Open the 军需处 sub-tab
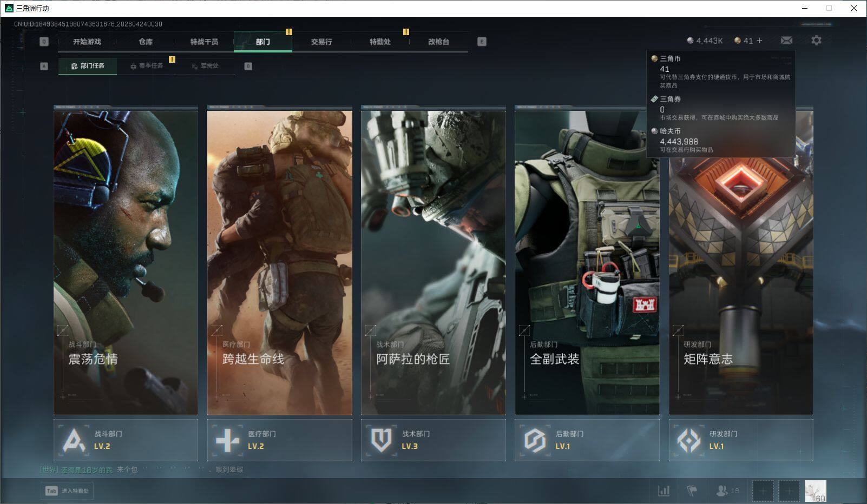 (205, 66)
